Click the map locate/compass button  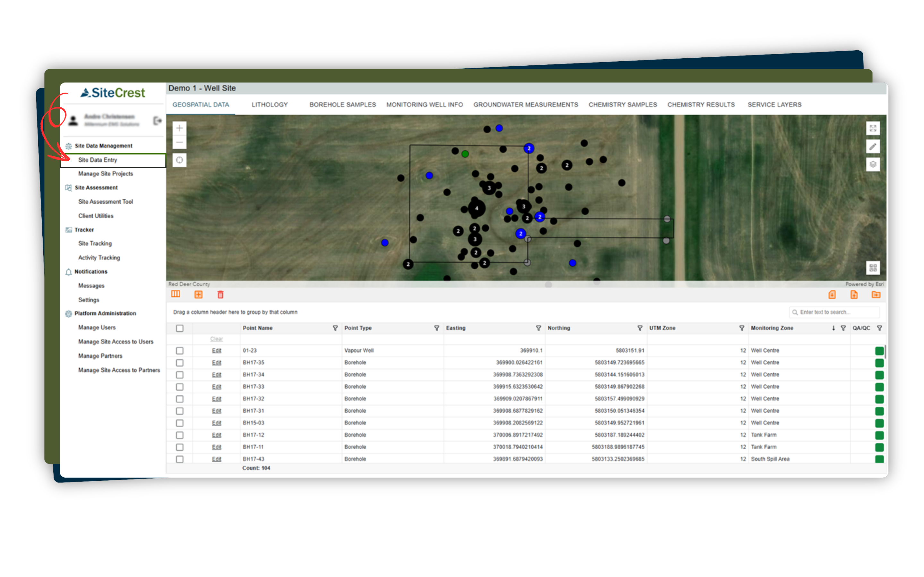pyautogui.click(x=179, y=160)
